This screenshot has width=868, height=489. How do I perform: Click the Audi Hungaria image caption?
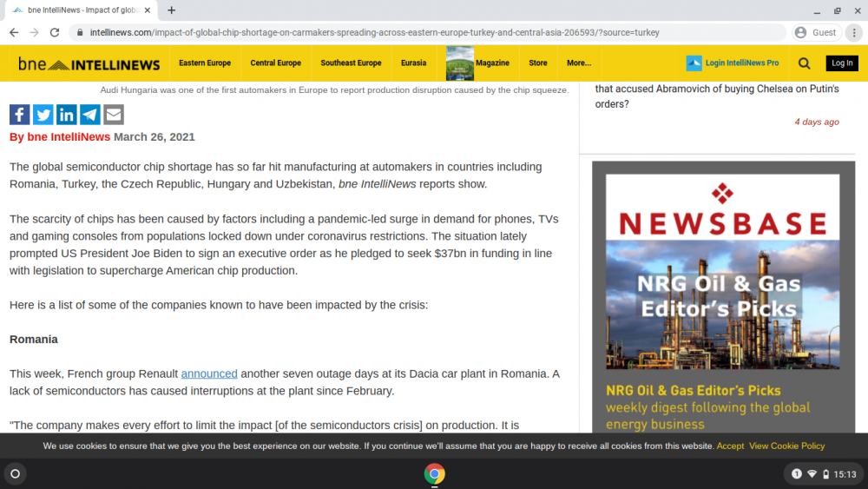pos(334,89)
